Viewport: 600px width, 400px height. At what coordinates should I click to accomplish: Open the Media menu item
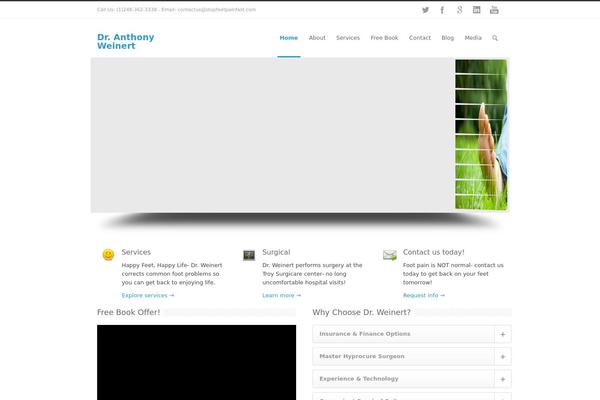coord(473,38)
